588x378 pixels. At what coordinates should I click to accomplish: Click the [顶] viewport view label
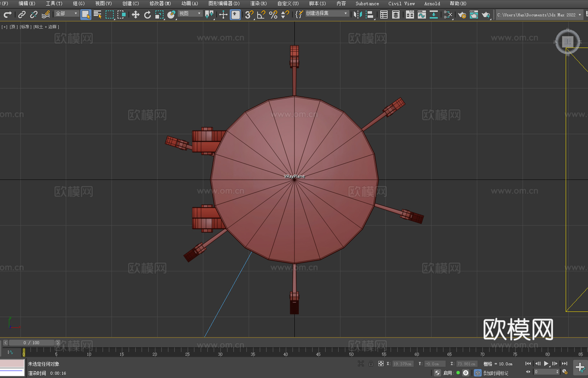[x=14, y=27]
